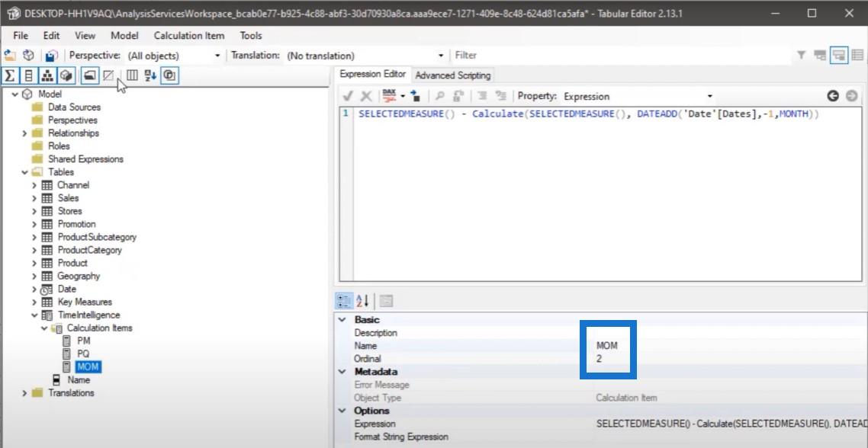Click the first filter results view icon
868x448 pixels.
tap(820, 56)
